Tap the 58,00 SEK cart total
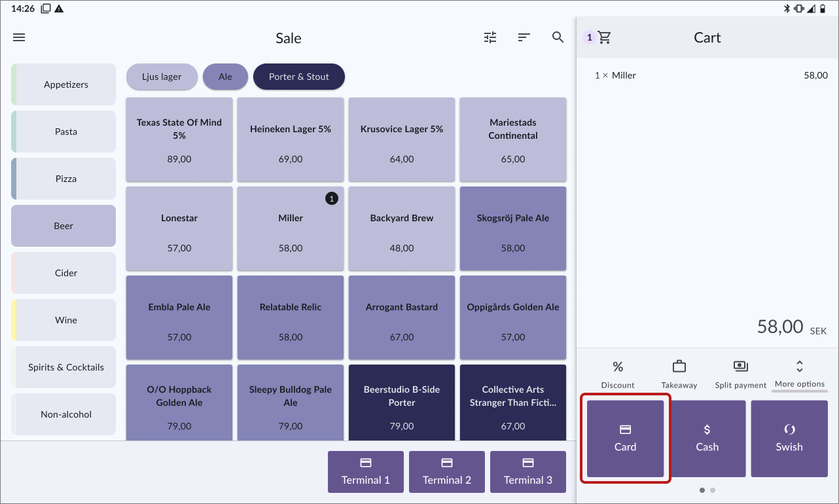The height and width of the screenshot is (504, 839). [x=792, y=327]
